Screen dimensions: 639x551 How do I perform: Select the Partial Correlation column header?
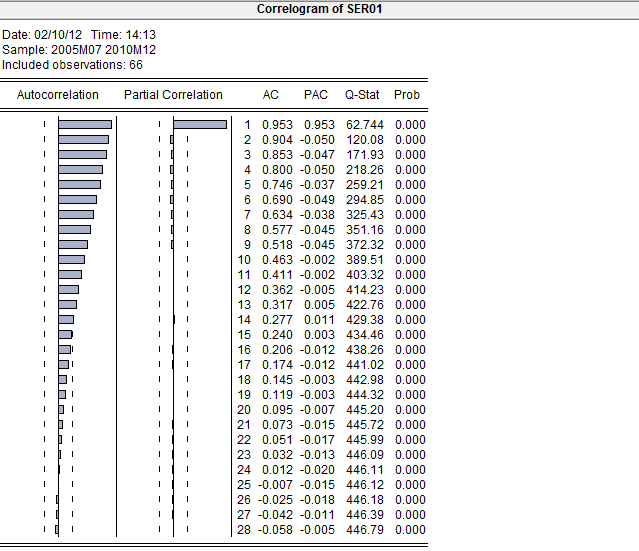tap(173, 95)
